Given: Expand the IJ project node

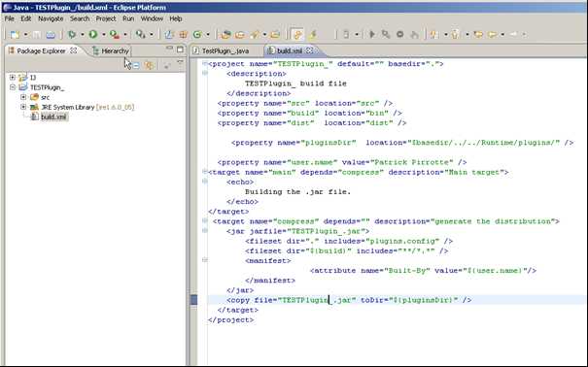Looking at the screenshot, I should coord(13,78).
